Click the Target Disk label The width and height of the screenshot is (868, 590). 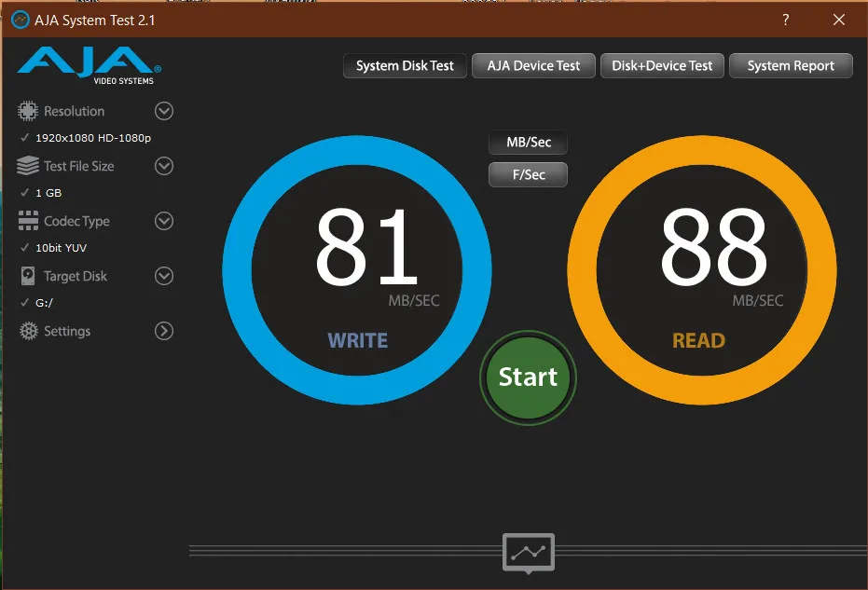(x=76, y=276)
